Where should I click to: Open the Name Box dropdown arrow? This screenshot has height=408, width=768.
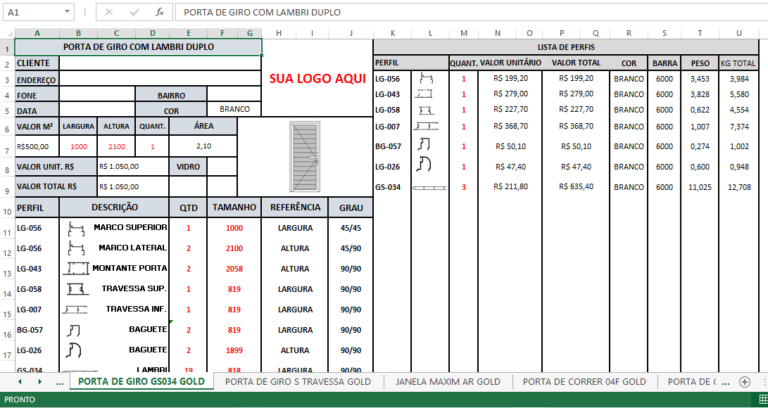[67, 12]
